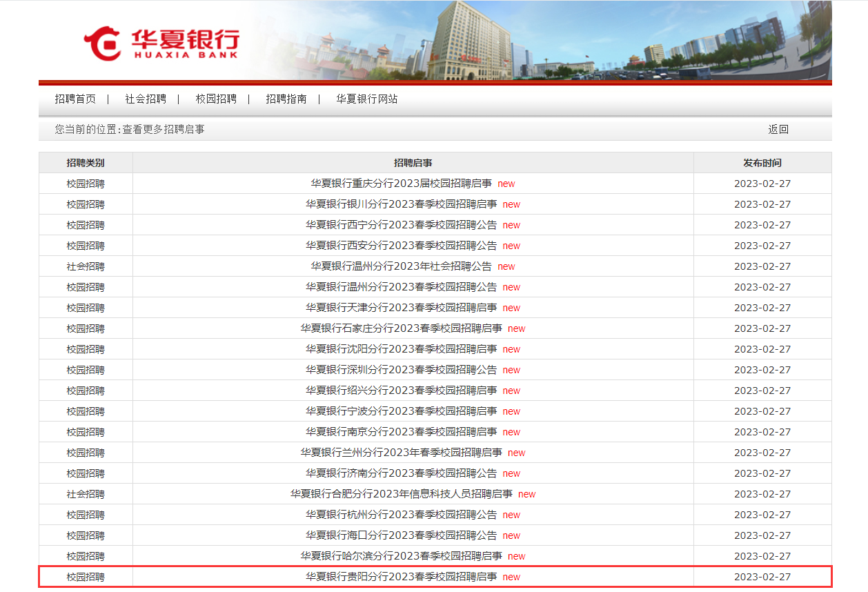The height and width of the screenshot is (592, 868).
Task: Open the 校园招聘 navigation item
Action: click(216, 99)
